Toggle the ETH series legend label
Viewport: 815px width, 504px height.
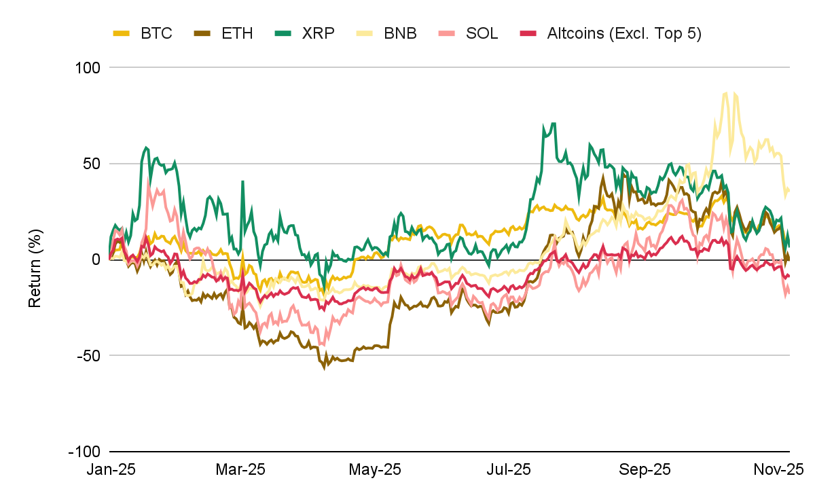tap(237, 33)
